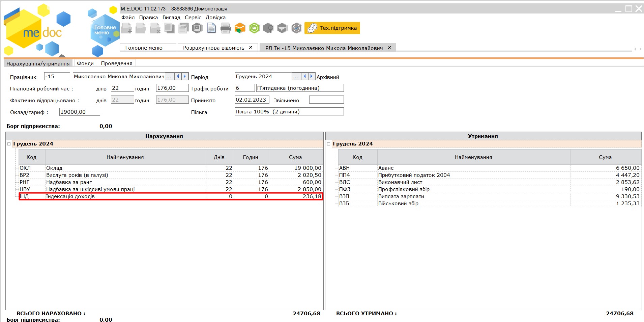The image size is (644, 322).
Task: Click the Прийнято date field 02.02.2023
Action: 252,100
